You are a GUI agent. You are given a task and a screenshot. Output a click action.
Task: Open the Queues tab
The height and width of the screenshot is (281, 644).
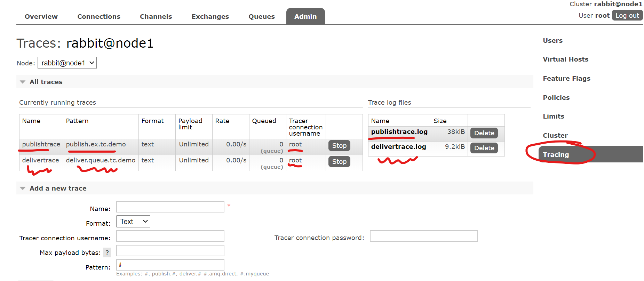(x=262, y=16)
